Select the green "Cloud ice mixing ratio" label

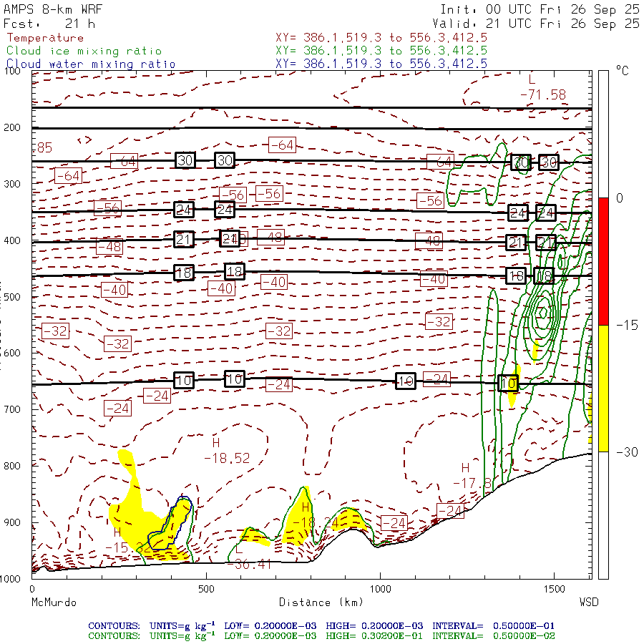(84, 51)
